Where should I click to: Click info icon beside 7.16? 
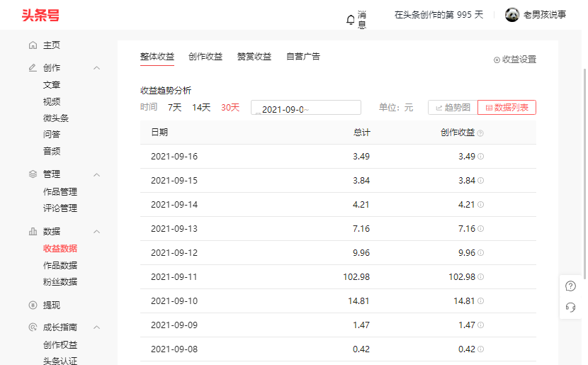[481, 228]
